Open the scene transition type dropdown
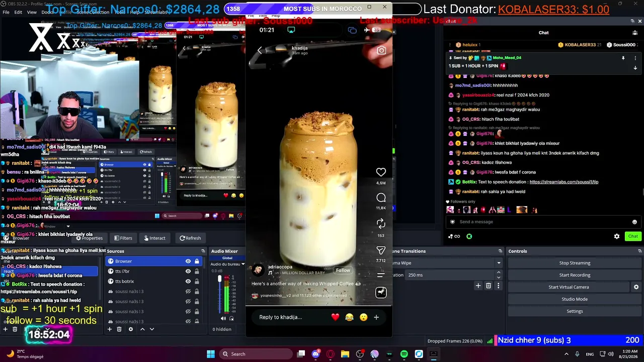 [x=499, y=263]
